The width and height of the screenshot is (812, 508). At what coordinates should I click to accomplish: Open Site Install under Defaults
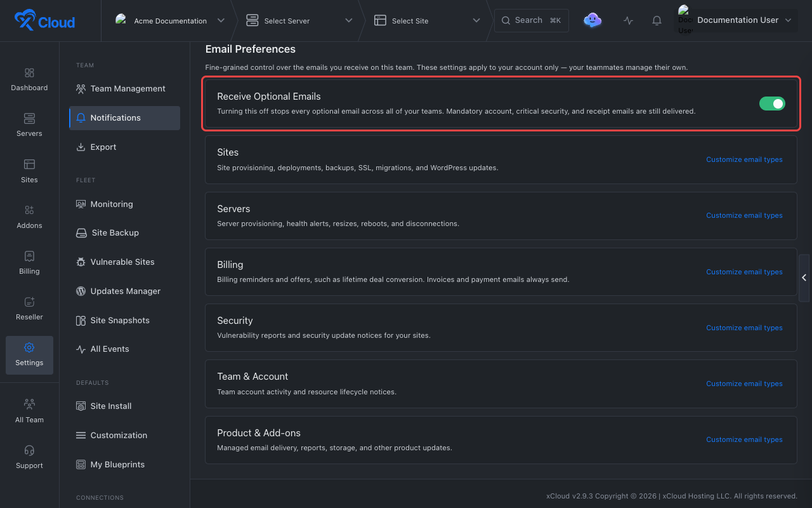[124, 406]
